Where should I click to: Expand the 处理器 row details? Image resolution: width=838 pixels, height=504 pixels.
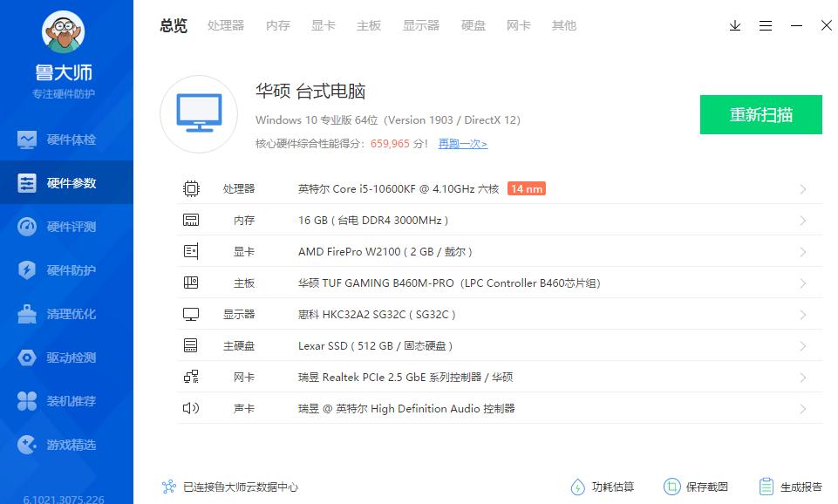(802, 188)
